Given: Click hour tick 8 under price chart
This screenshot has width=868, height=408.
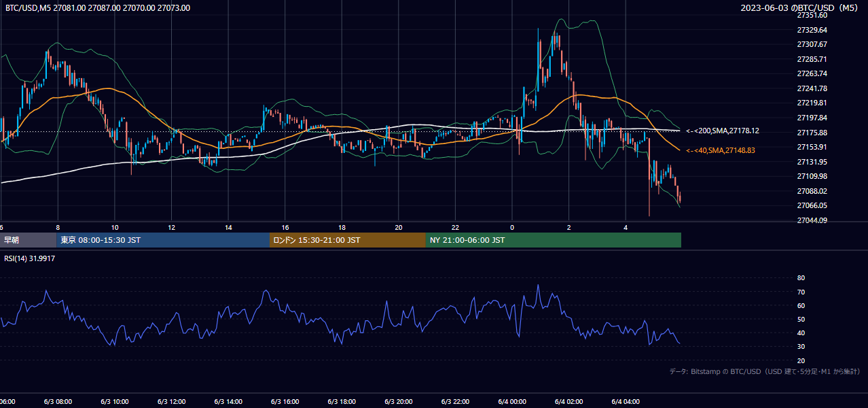Looking at the screenshot, I should (x=58, y=227).
